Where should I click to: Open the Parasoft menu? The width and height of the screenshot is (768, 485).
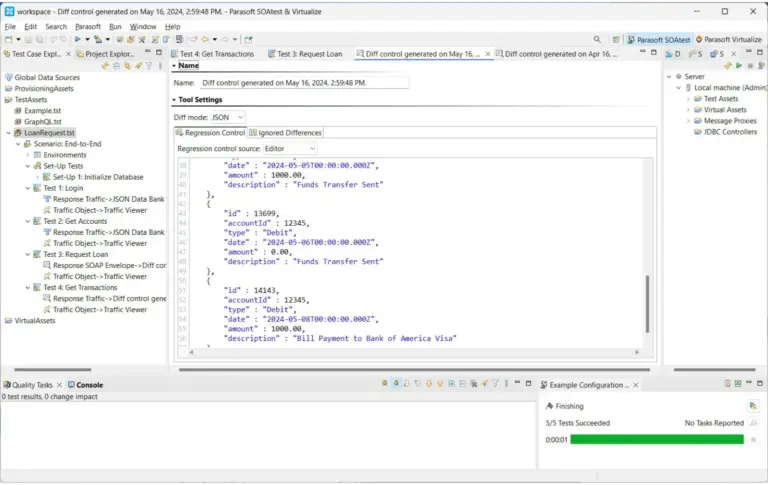88,26
